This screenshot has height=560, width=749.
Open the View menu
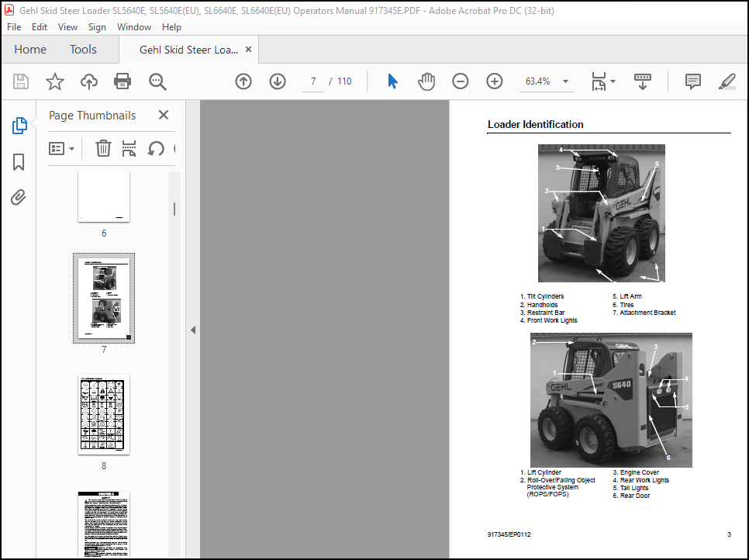[67, 27]
